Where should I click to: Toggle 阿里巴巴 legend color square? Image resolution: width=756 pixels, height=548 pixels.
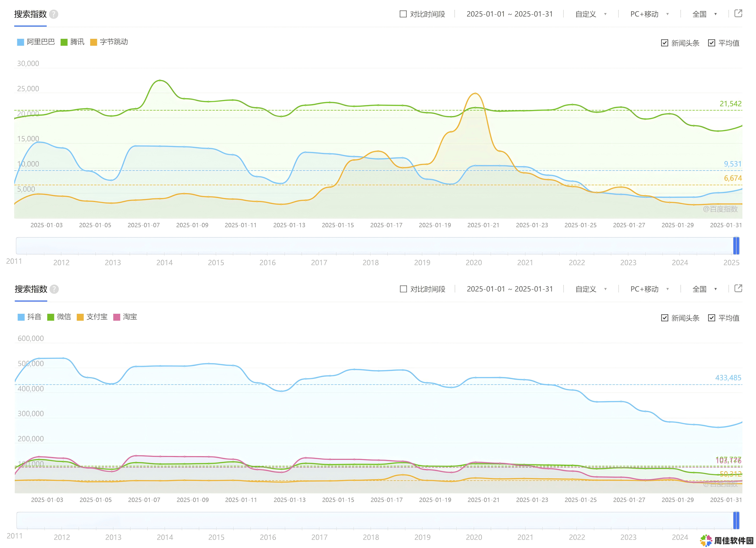21,42
